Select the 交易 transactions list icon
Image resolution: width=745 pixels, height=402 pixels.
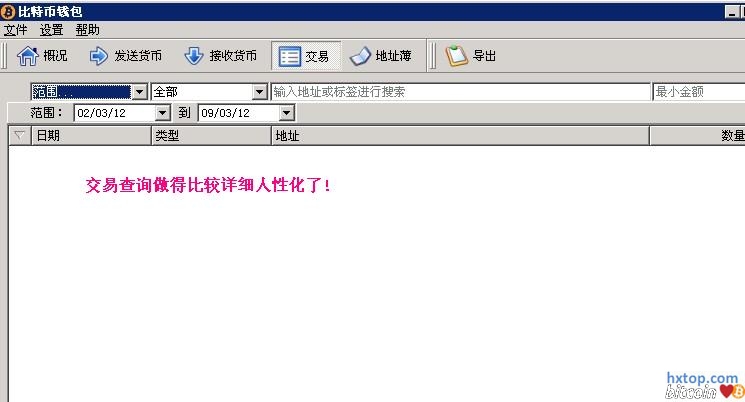[289, 57]
